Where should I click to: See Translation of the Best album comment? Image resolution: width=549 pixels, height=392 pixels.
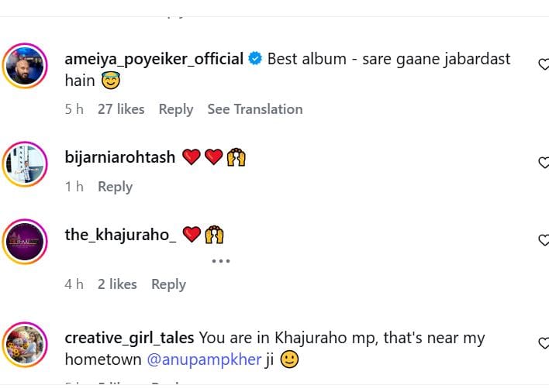pos(254,109)
